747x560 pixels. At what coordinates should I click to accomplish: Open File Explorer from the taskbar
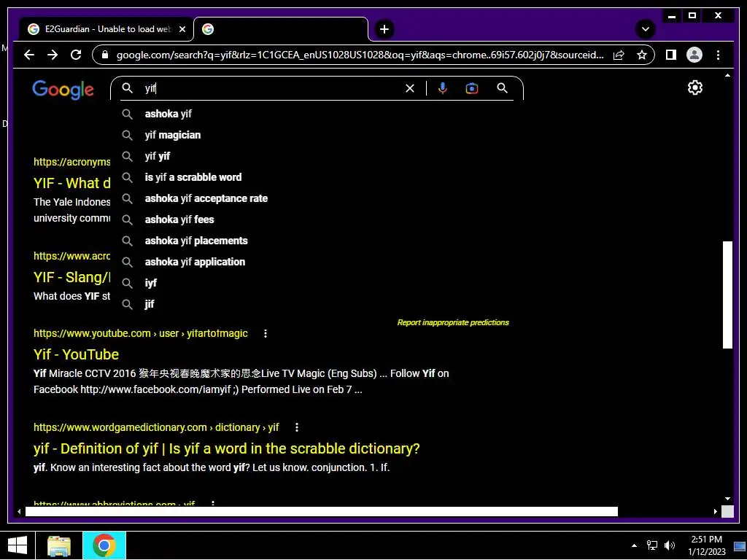pos(59,545)
